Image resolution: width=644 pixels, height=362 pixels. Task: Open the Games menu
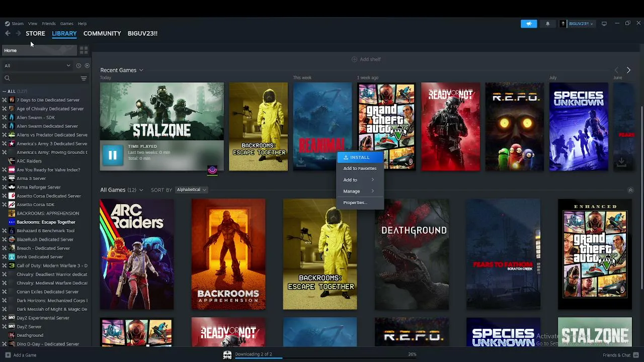67,24
